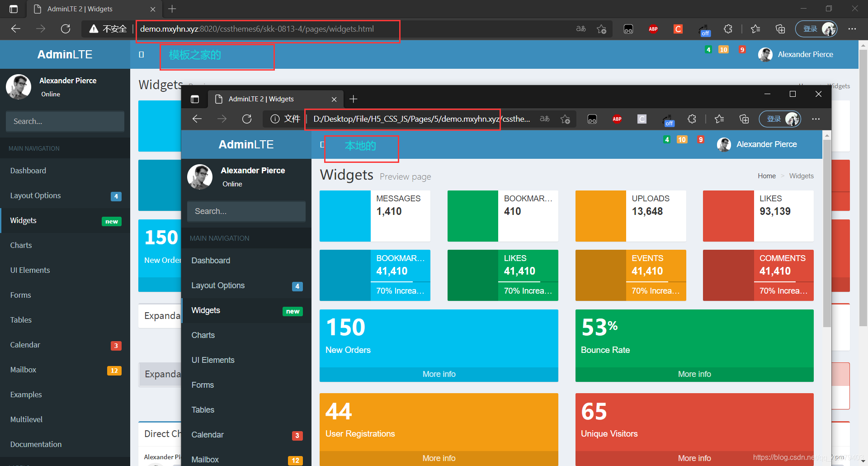Open favorites list icon in front browser toolbar
Viewport: 868px width, 466px height.
[x=719, y=119]
